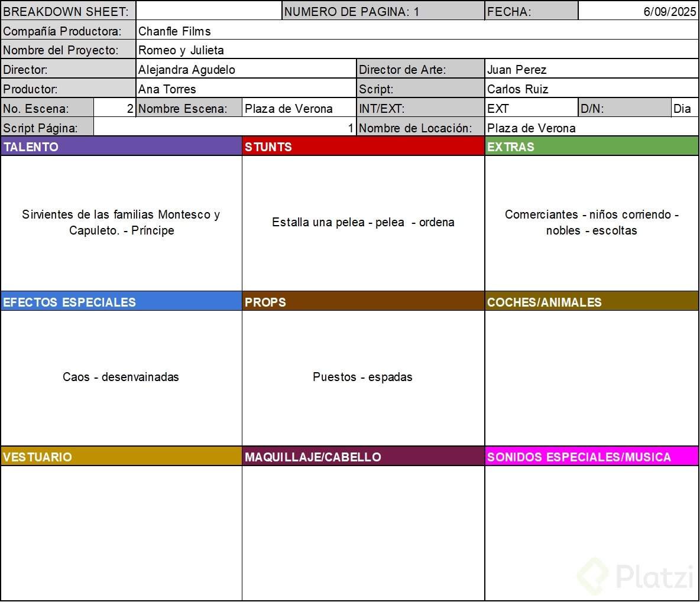Select the green EXTRAS header

[x=592, y=147]
